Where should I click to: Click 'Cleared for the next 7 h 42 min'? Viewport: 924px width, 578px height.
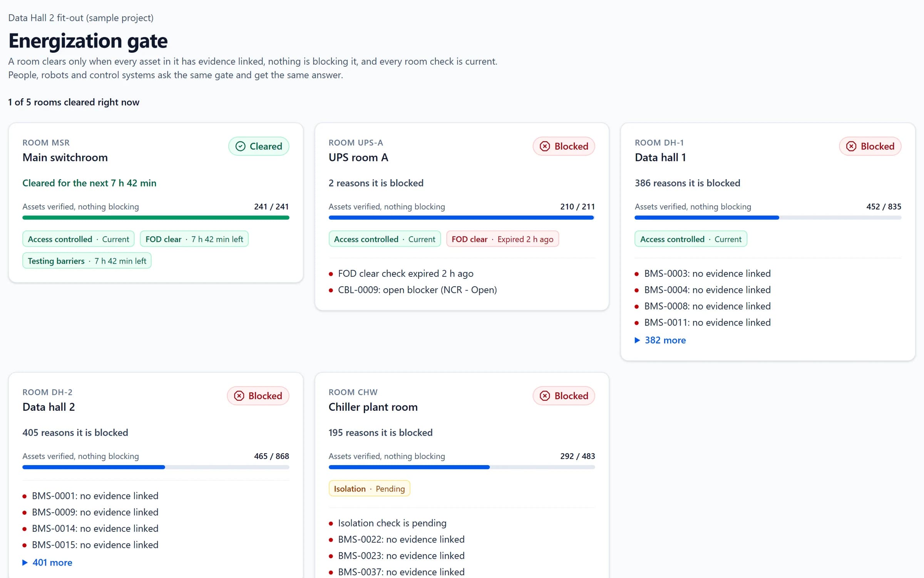pyautogui.click(x=89, y=183)
